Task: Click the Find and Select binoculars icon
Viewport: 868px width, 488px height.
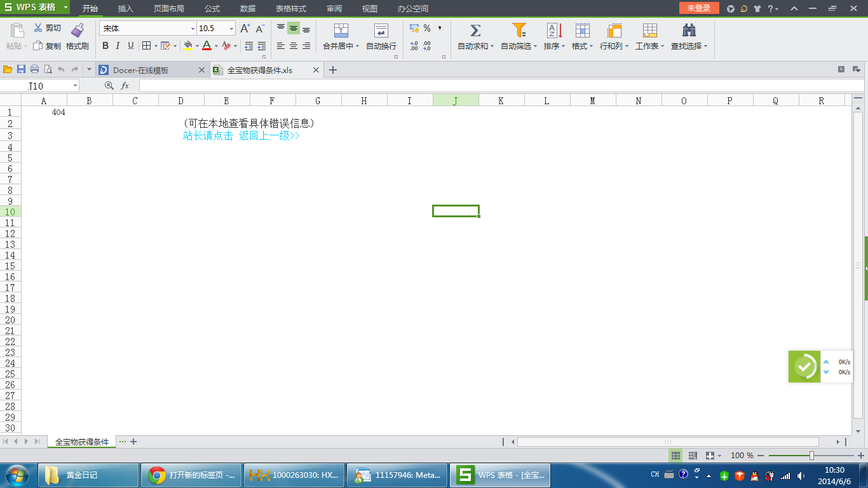Action: [x=689, y=30]
